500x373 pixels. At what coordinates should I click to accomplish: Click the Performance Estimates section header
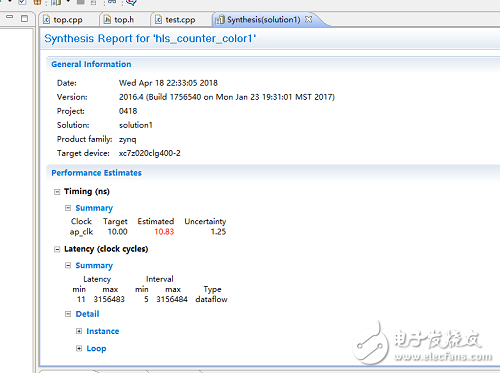tap(96, 173)
